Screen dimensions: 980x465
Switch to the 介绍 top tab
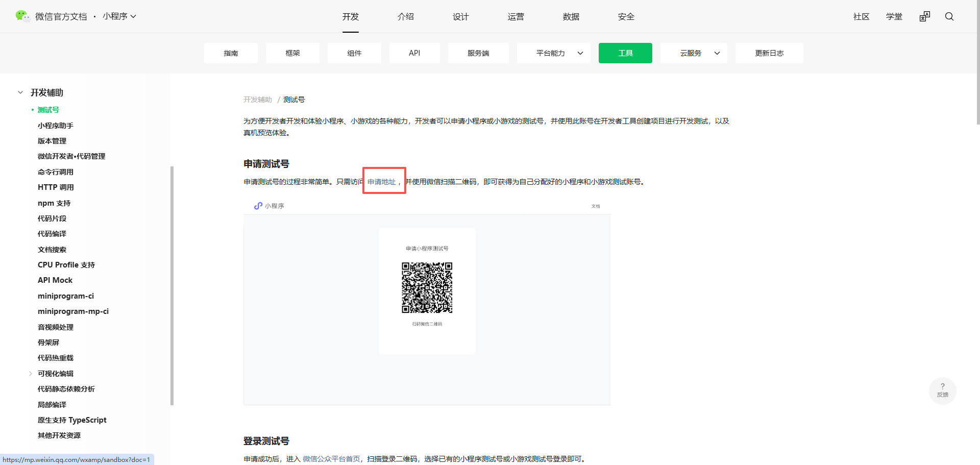tap(406, 16)
